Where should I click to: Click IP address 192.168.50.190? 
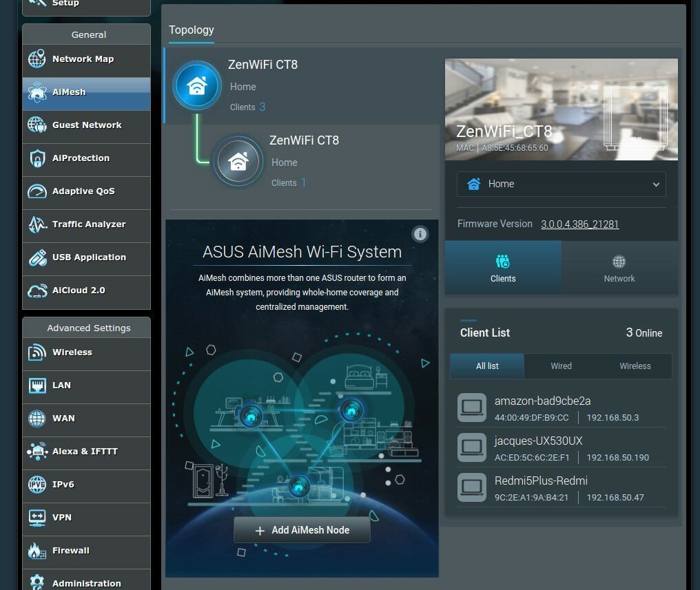tap(617, 458)
